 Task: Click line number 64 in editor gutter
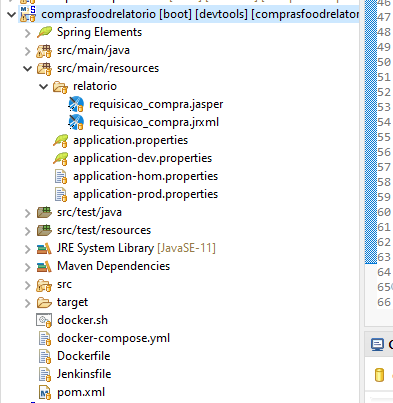click(384, 272)
